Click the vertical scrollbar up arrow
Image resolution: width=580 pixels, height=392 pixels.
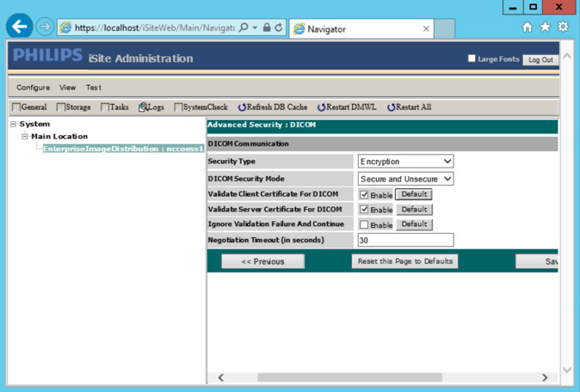[567, 56]
